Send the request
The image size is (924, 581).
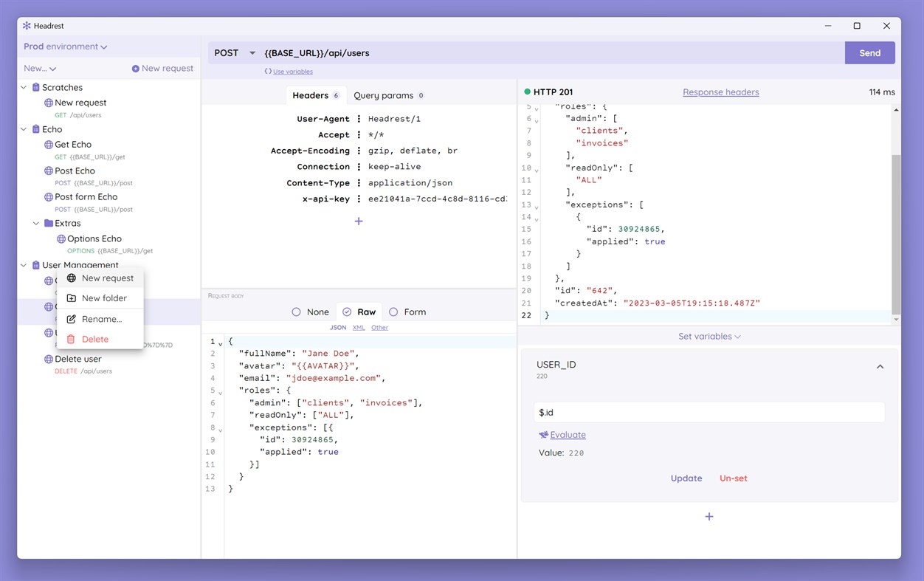point(870,53)
